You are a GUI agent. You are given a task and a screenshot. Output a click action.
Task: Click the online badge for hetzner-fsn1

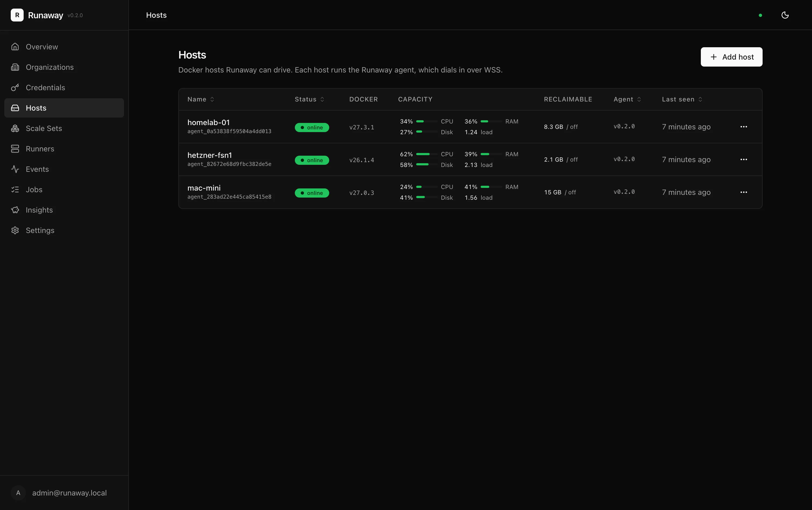tap(312, 160)
